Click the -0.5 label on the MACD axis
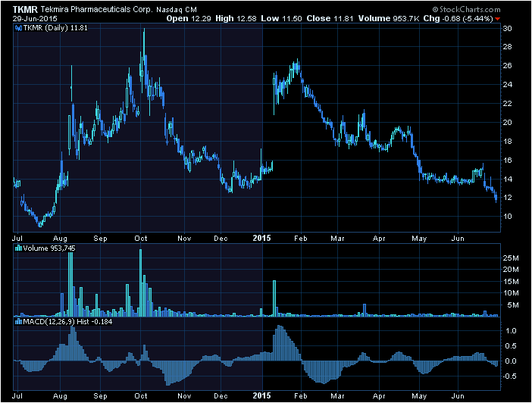 coord(509,376)
